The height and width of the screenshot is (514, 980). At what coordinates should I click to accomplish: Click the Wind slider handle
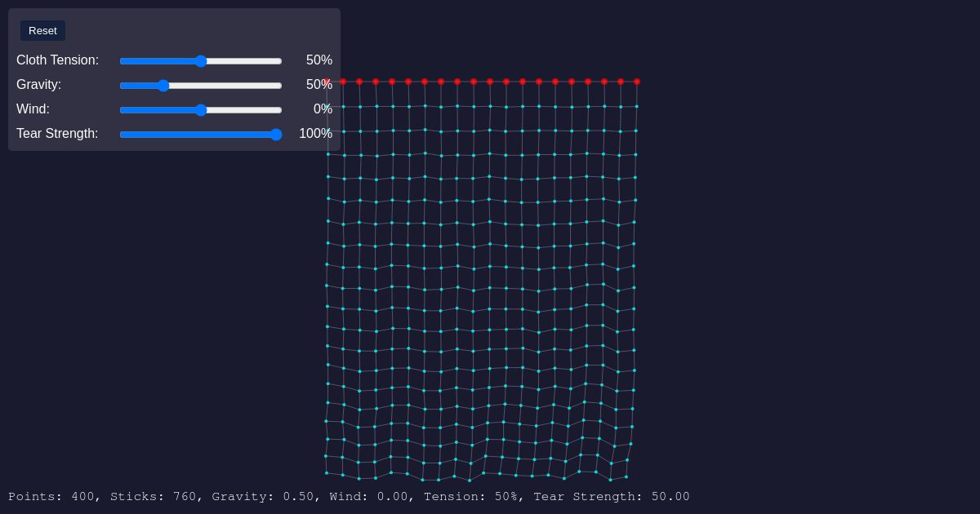point(201,110)
